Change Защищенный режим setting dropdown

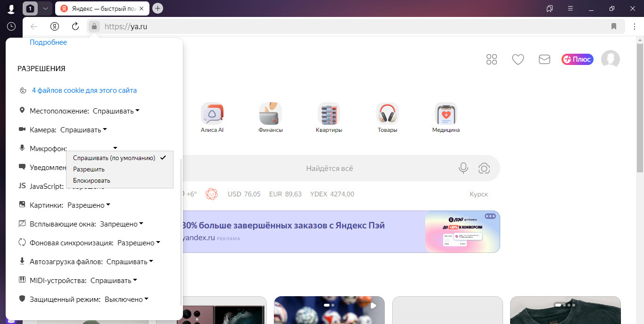coord(126,300)
